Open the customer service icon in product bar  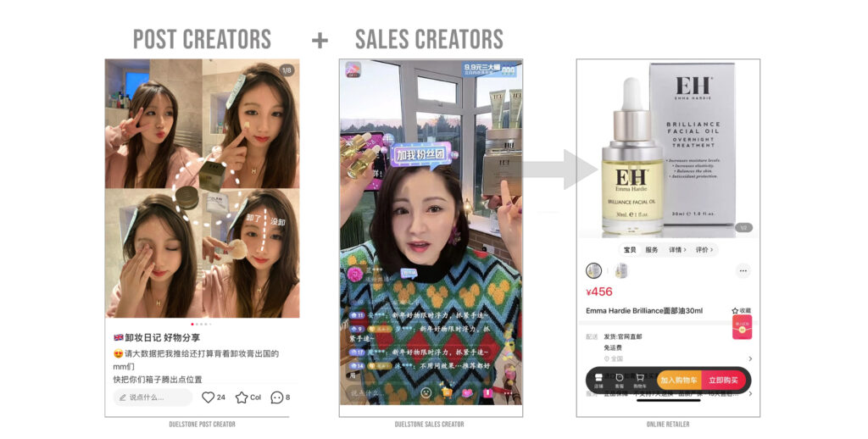pyautogui.click(x=620, y=381)
